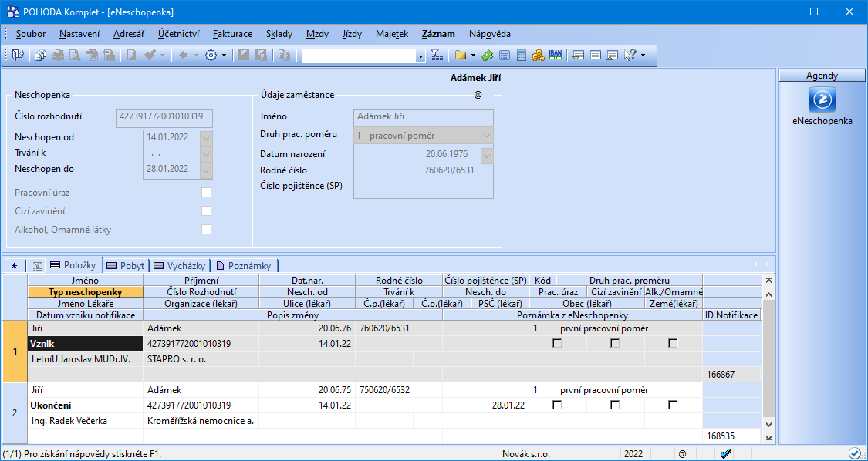Switch to the Pobyt tab
868x461 pixels.
127,266
